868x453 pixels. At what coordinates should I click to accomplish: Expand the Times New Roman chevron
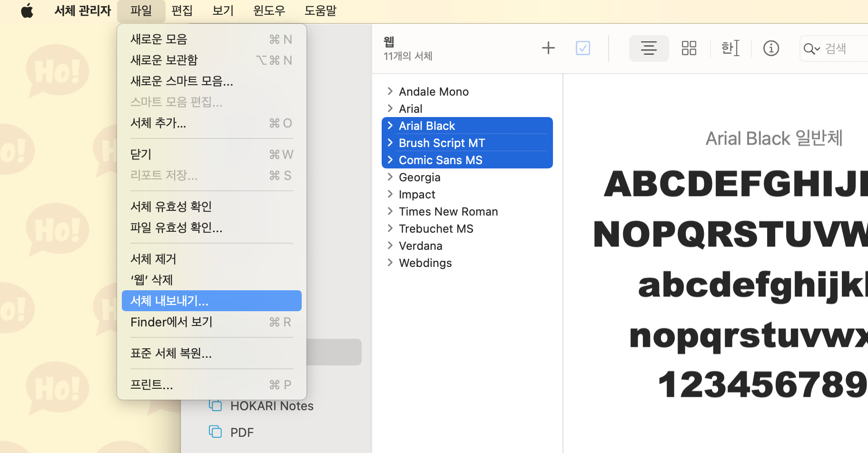(x=390, y=211)
